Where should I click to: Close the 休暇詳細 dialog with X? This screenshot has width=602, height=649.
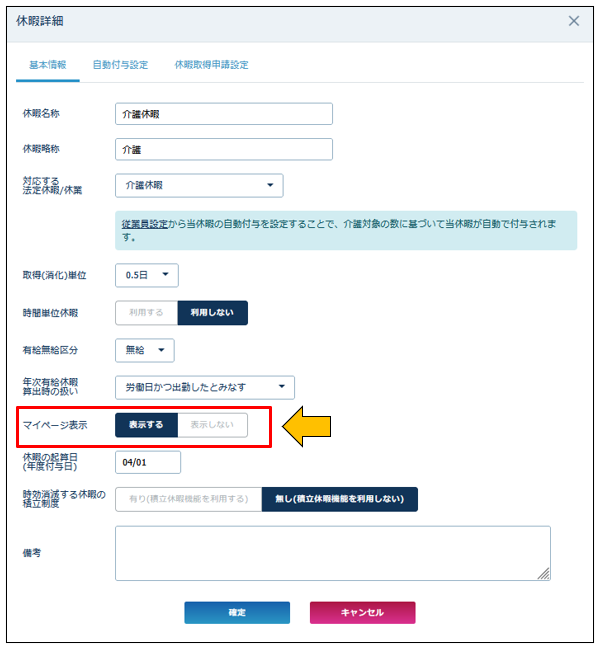pos(574,21)
